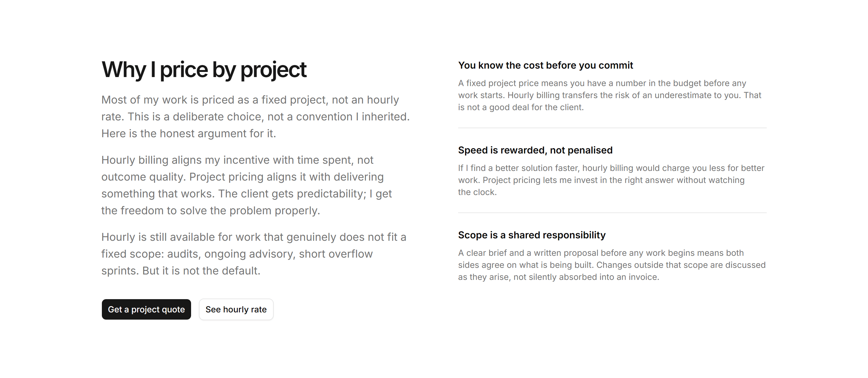Click the text starting A fixed project price
This screenshot has width=868, height=378.
point(609,95)
